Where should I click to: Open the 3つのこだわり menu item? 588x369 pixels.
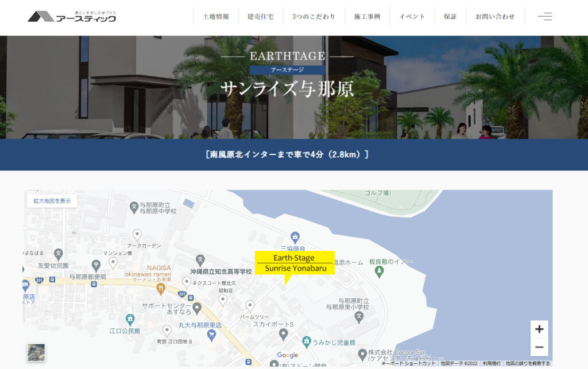313,17
